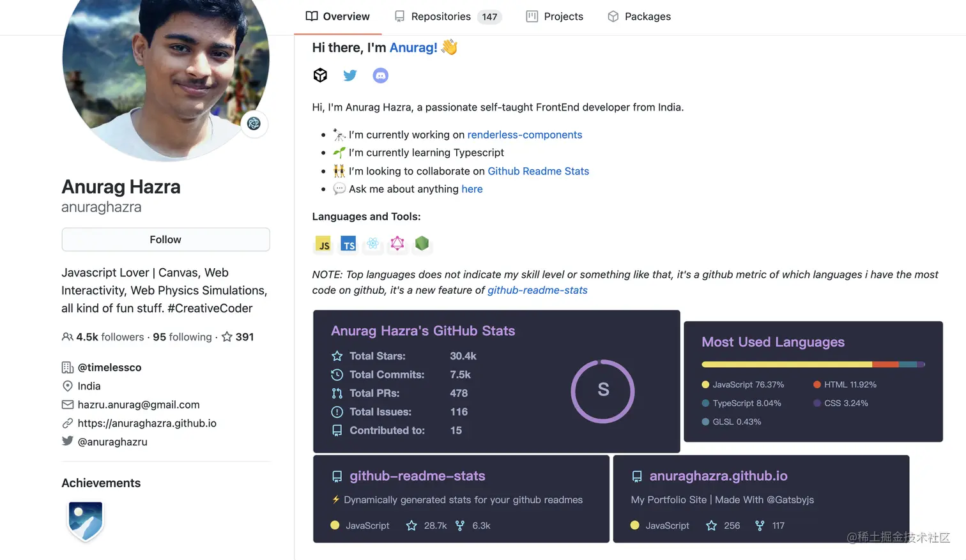Open the github-readme-stats note link
The width and height of the screenshot is (966, 560).
[x=537, y=290]
